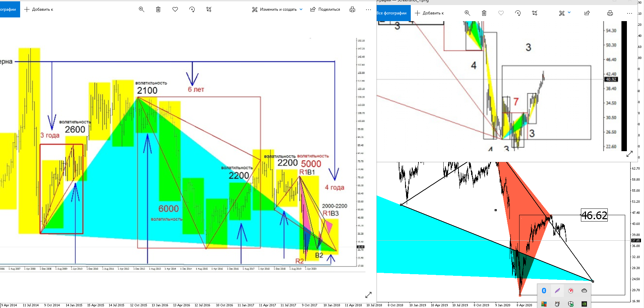Expand the right Photos window image to full screen
This screenshot has height=308, width=644.
click(x=630, y=154)
